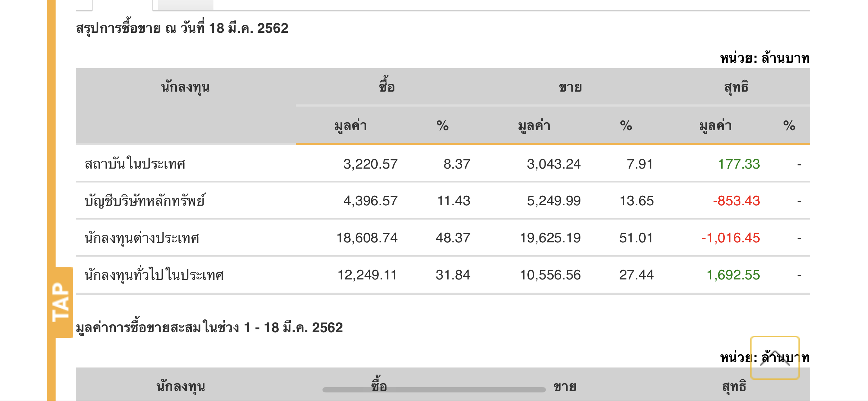The width and height of the screenshot is (868, 401).
Task: Click the heading สรุปการซื้อขาย ณ วันที่ 18 มี.ค. 2562
Action: [x=182, y=28]
